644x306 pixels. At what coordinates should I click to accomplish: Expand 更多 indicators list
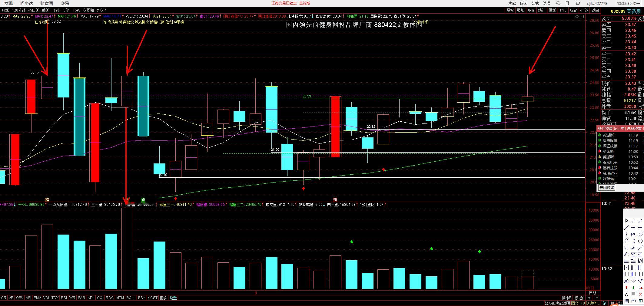click(x=163, y=298)
